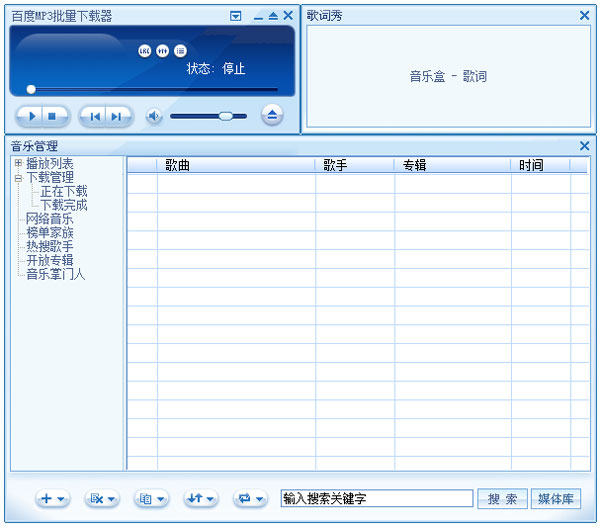Click the 音乐盒 - 歌词 lyrics text
600x527 pixels.
pos(448,76)
